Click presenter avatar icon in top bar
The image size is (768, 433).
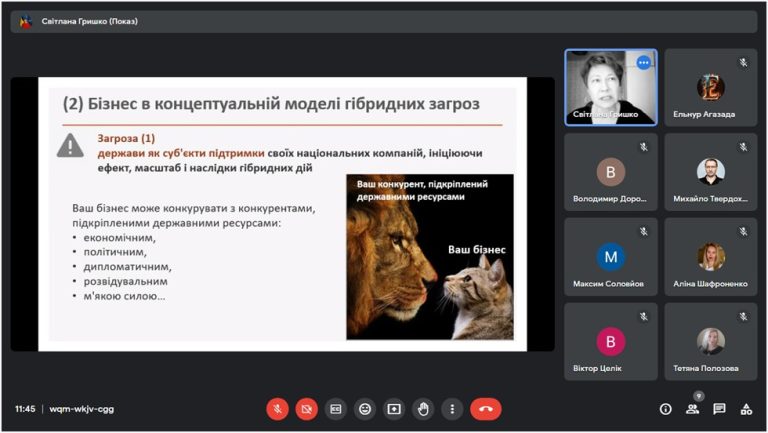pyautogui.click(x=25, y=22)
